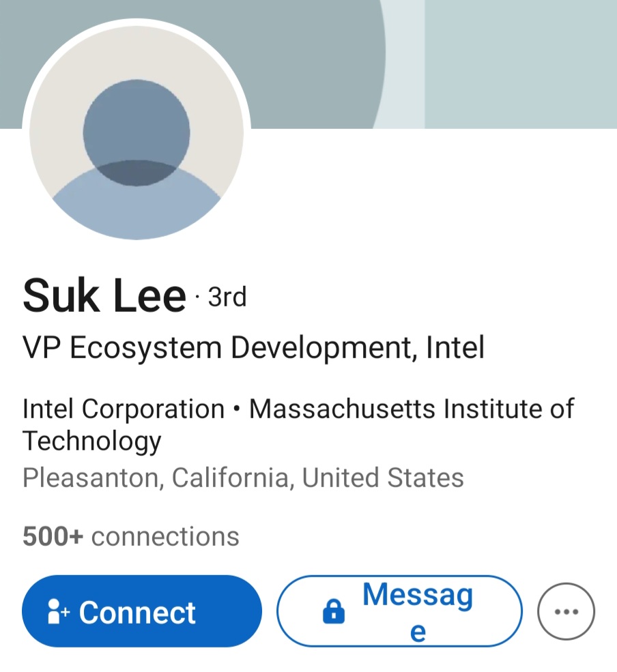Click the shoulders shape of avatar placeholder
The width and height of the screenshot is (617, 672).
pyautogui.click(x=137, y=208)
